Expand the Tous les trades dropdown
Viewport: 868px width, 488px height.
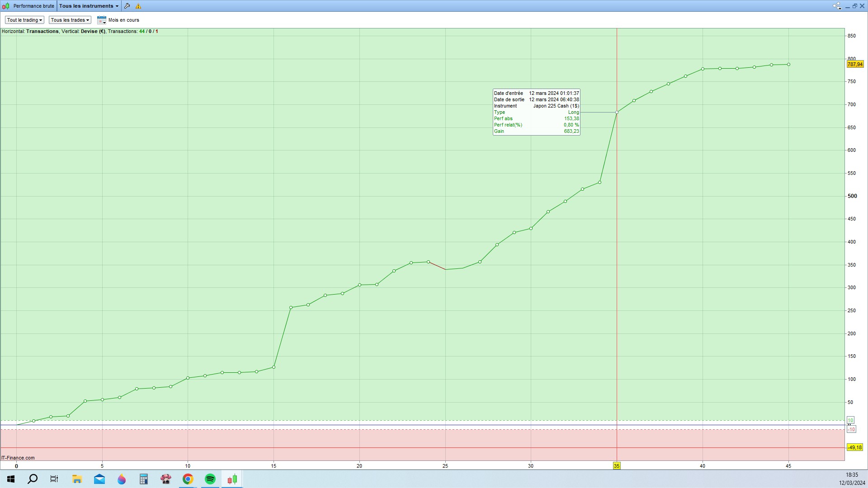(x=70, y=20)
